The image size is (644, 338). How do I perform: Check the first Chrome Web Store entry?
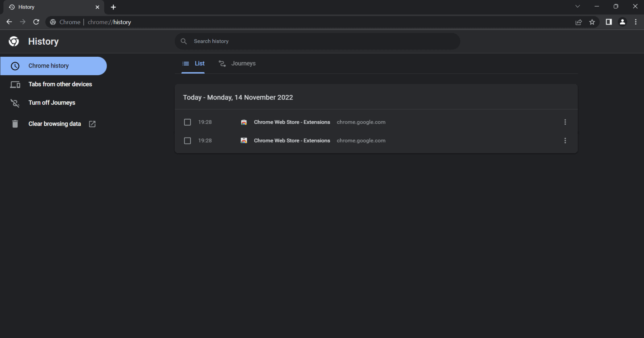point(187,122)
